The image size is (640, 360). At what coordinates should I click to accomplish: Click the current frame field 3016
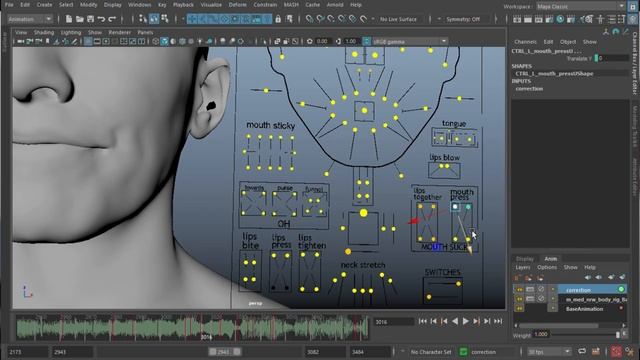[393, 322]
